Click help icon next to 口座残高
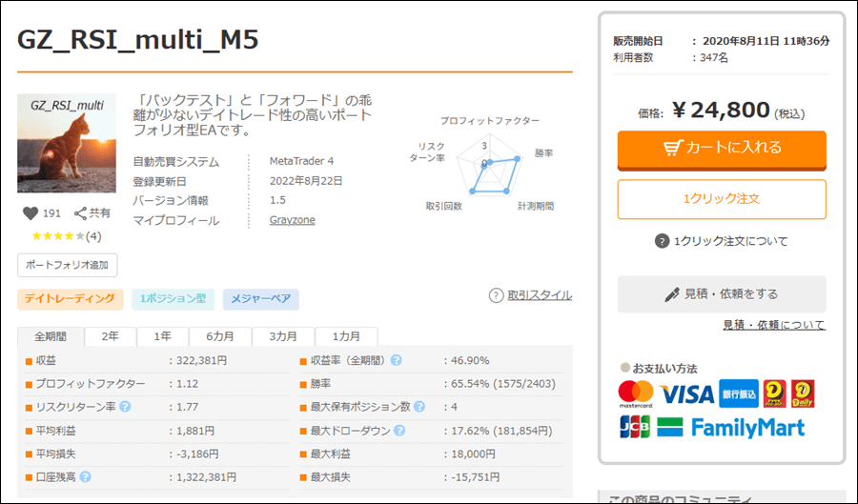Viewport: 858px width, 504px height. click(x=86, y=476)
